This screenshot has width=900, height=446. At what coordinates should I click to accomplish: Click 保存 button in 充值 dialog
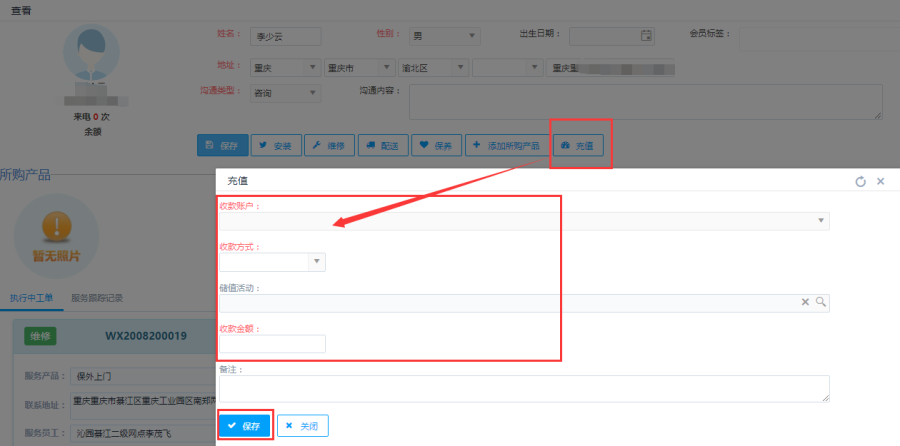(244, 426)
